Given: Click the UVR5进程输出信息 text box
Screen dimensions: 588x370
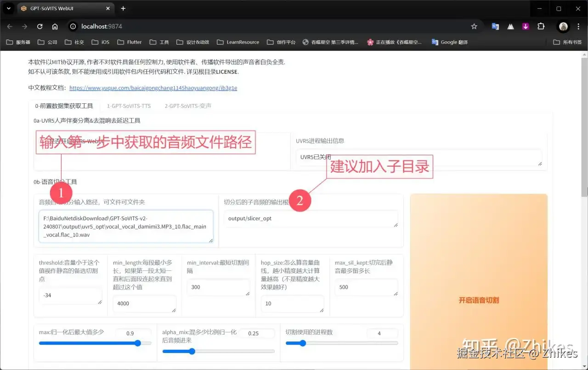Looking at the screenshot, I should [x=418, y=157].
